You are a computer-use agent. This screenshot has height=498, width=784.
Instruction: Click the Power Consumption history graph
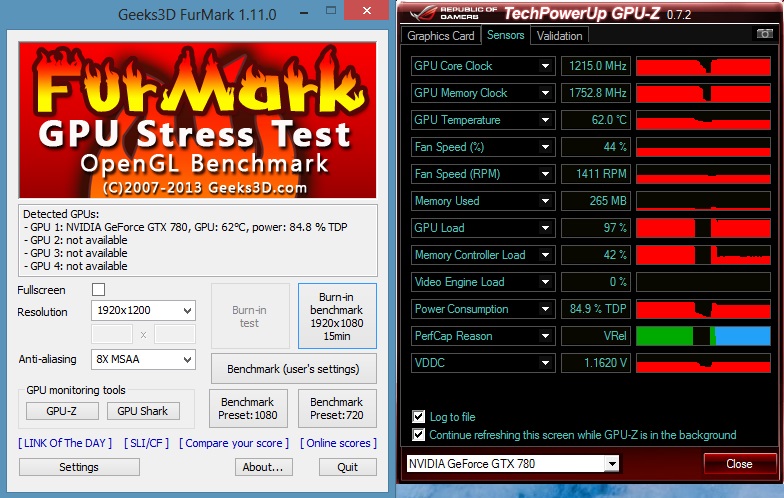point(703,309)
